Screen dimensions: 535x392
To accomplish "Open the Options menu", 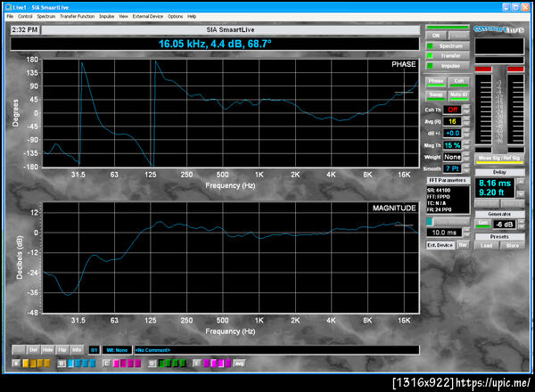I will [x=175, y=16].
